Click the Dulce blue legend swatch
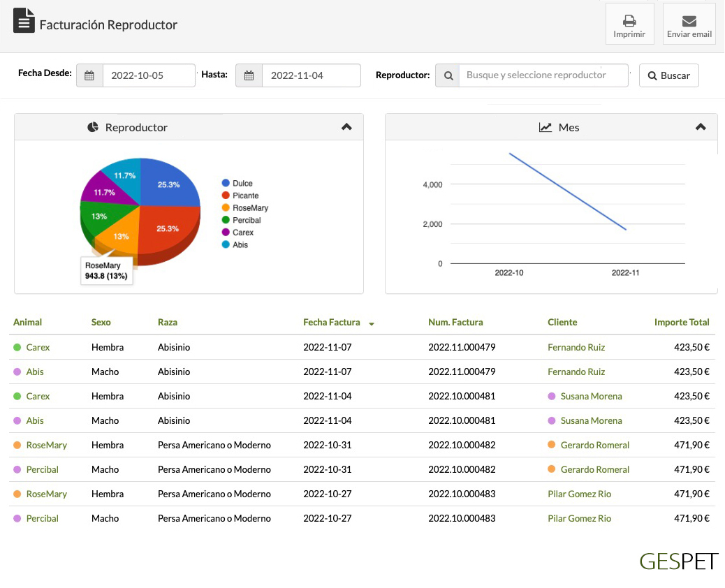The width and height of the screenshot is (725, 588). pyautogui.click(x=226, y=184)
